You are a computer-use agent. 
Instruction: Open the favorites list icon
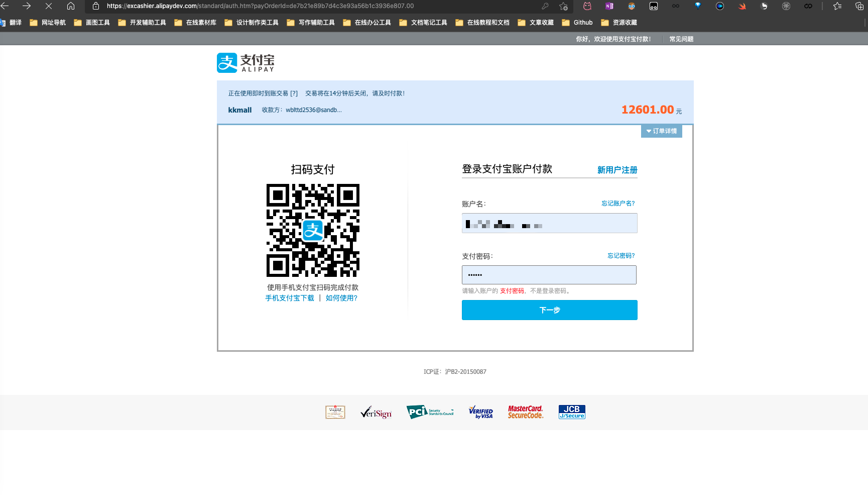837,6
